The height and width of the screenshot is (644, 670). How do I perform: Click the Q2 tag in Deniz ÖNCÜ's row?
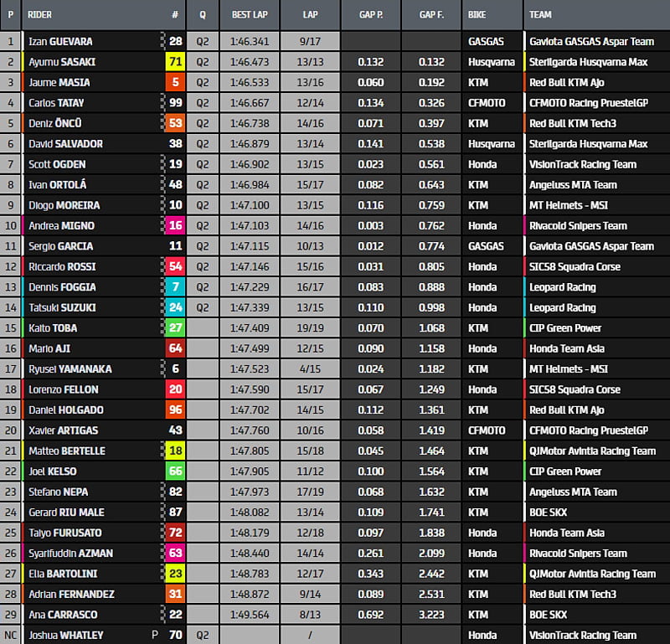[202, 123]
